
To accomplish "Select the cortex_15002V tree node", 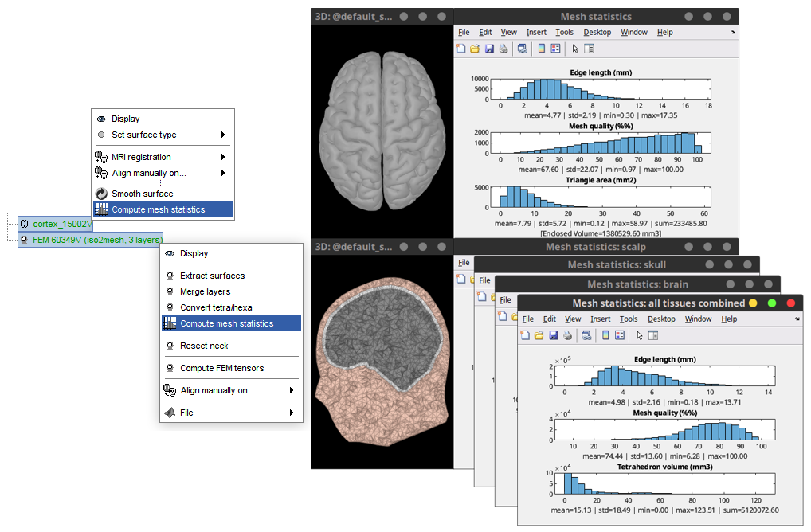I will [x=62, y=224].
